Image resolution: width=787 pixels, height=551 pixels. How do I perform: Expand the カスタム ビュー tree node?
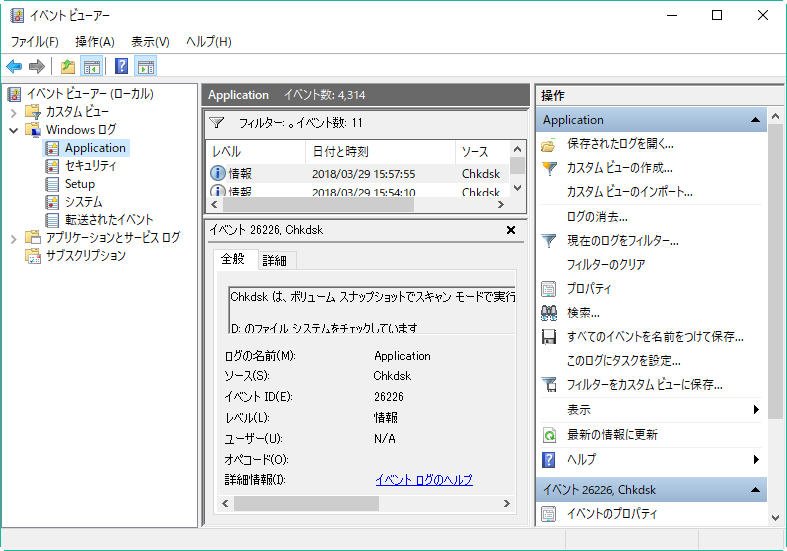14,112
